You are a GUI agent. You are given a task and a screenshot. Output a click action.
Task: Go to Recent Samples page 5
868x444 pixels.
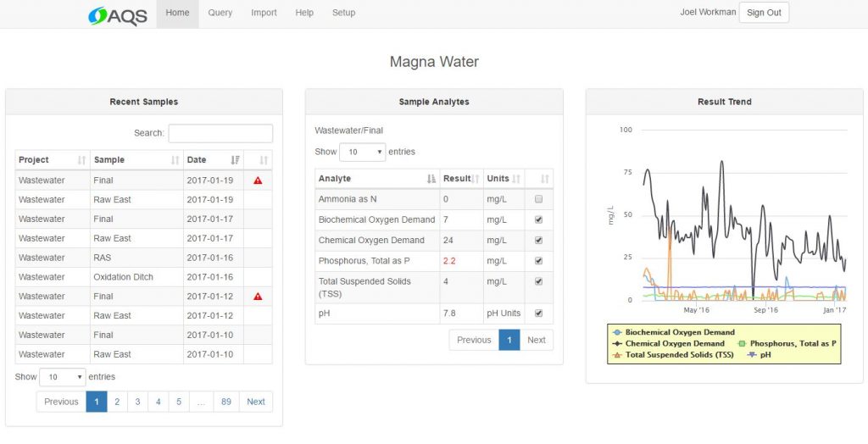(x=179, y=402)
